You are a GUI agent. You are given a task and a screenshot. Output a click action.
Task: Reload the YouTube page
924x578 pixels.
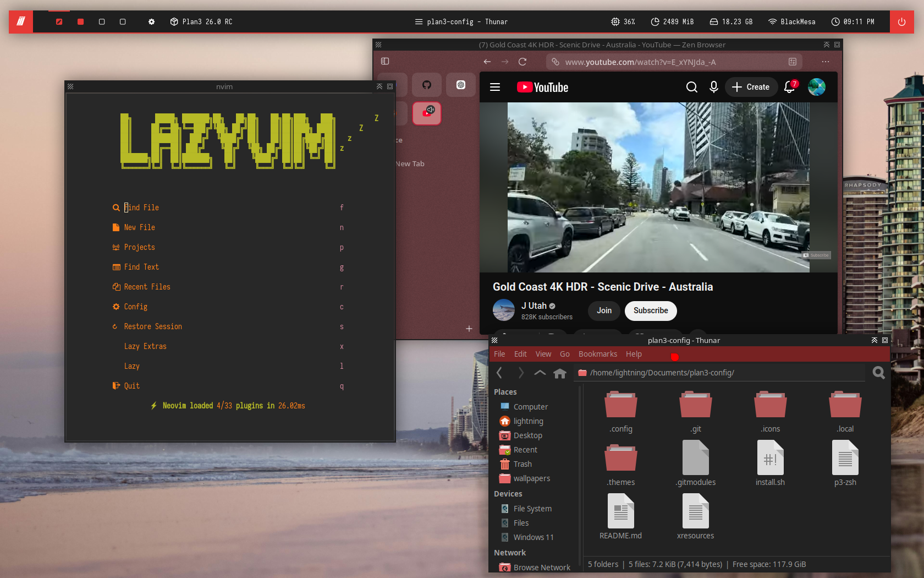coord(522,62)
